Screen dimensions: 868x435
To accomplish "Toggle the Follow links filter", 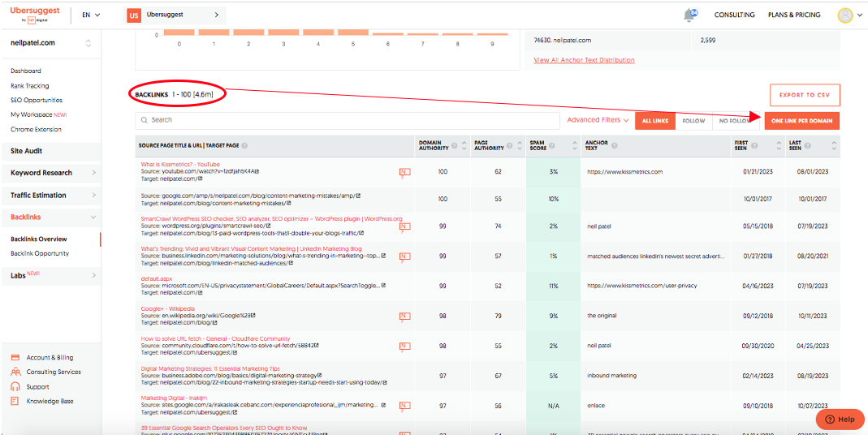I will 693,120.
